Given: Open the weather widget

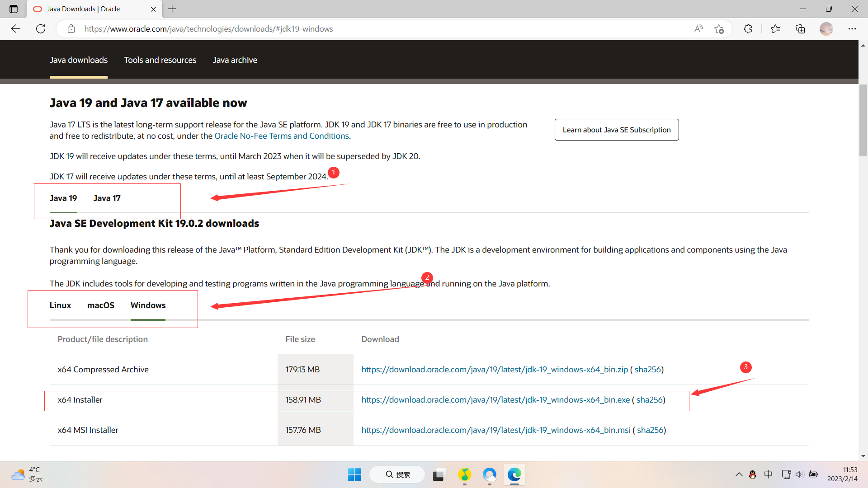Looking at the screenshot, I should (27, 474).
